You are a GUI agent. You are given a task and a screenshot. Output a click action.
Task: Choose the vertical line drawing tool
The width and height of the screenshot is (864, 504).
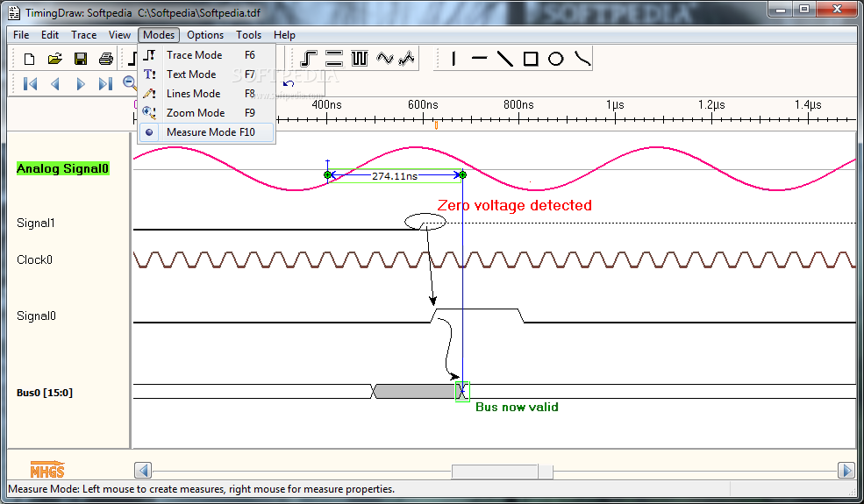(453, 59)
